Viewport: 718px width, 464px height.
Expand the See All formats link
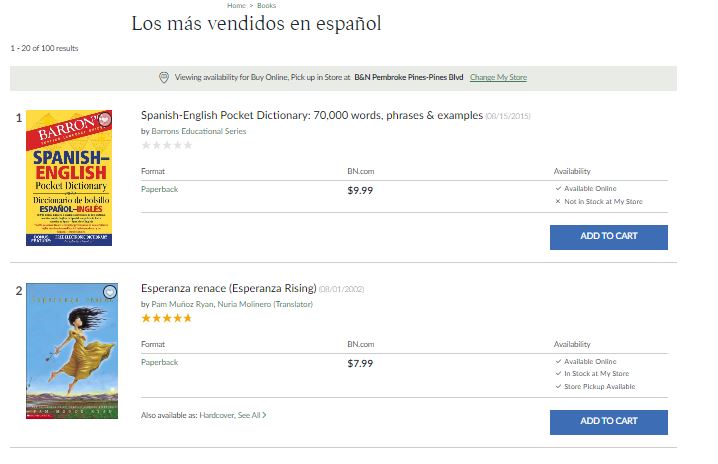251,414
